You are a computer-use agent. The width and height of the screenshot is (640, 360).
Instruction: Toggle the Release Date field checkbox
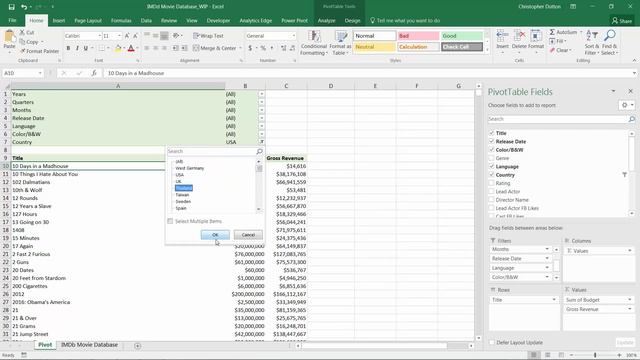pyautogui.click(x=492, y=141)
